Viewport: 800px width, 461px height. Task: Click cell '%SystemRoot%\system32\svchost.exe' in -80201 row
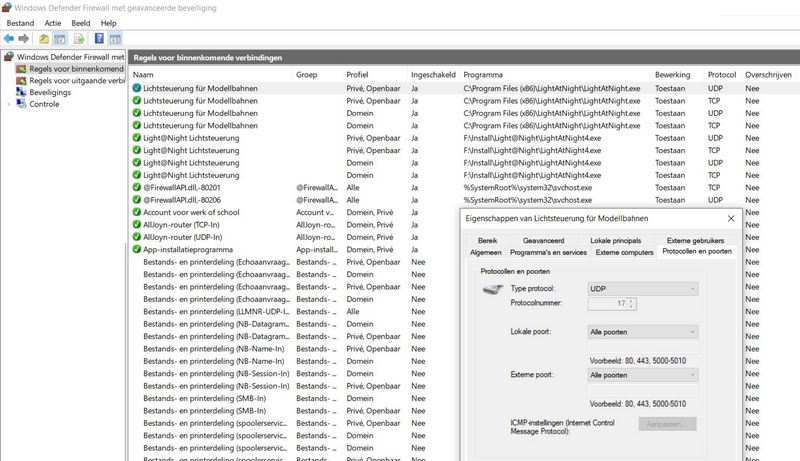pyautogui.click(x=528, y=187)
